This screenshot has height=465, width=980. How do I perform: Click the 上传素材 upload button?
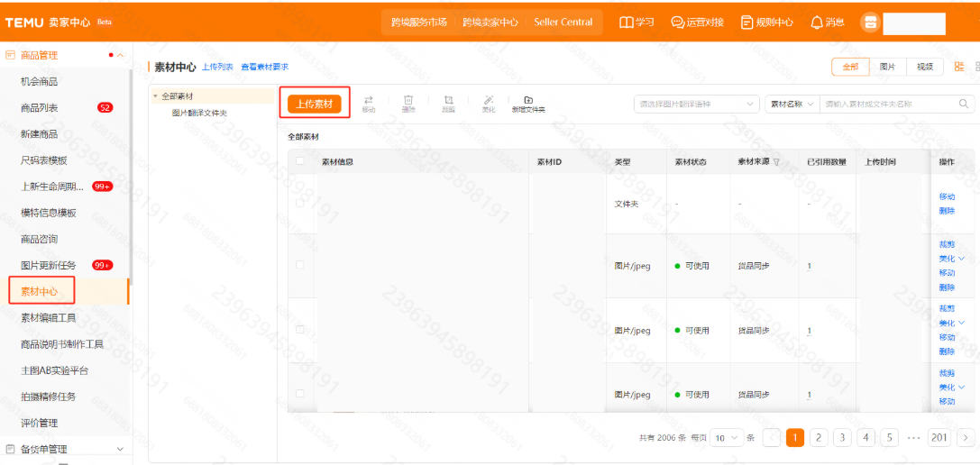(315, 104)
